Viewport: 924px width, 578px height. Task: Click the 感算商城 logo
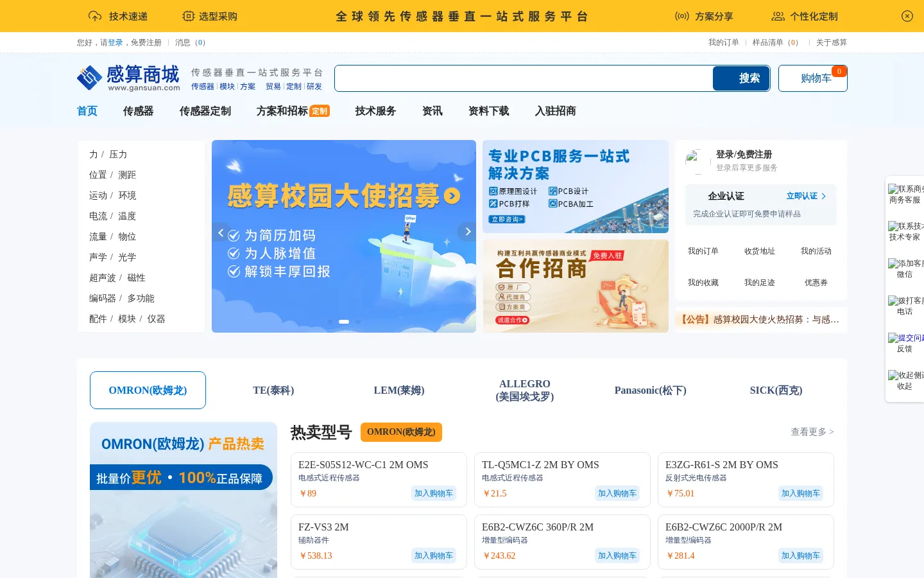tap(128, 78)
